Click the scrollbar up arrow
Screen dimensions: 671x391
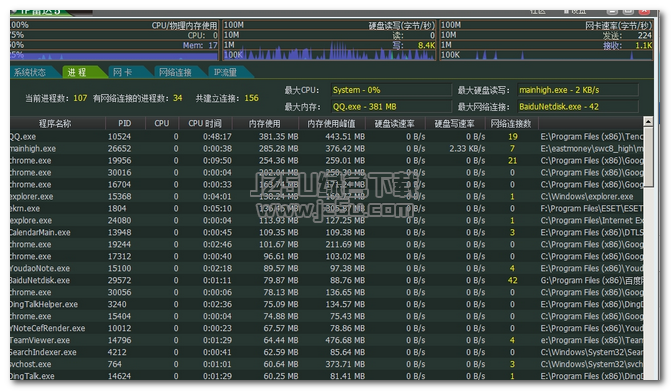tap(648, 121)
